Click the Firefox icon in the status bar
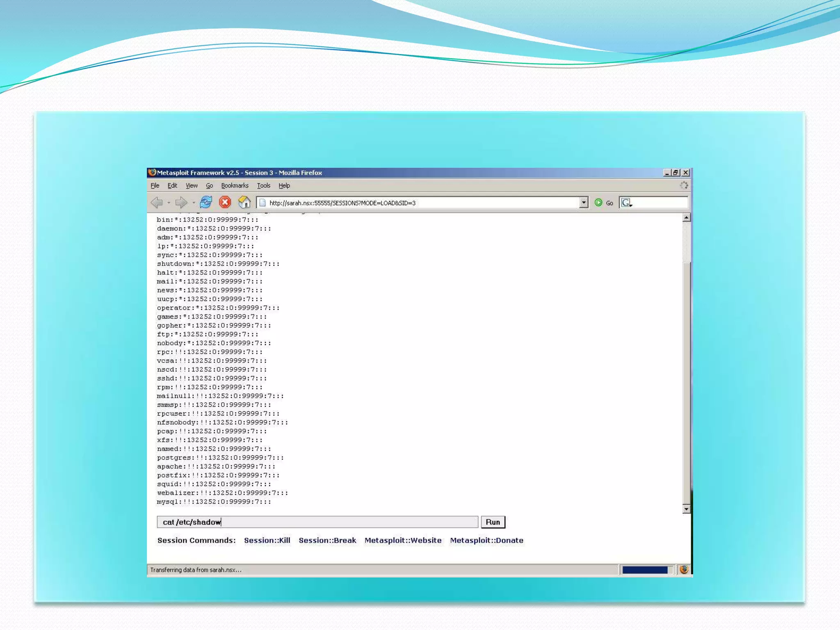 coord(683,569)
